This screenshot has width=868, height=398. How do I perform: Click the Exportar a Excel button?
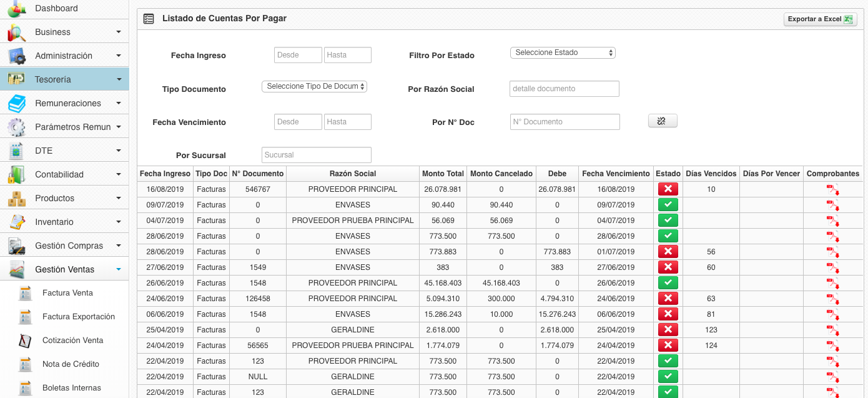pos(820,19)
